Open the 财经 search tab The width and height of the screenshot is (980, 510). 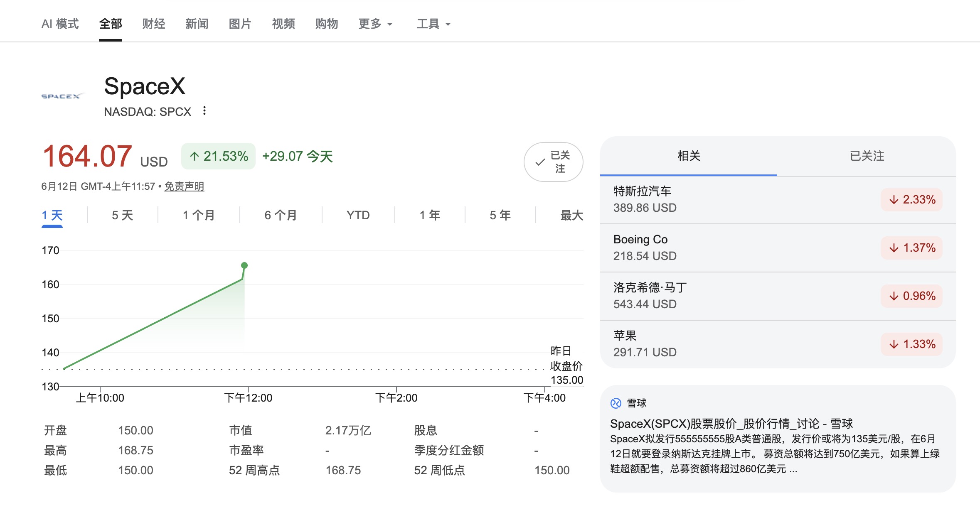click(x=154, y=24)
